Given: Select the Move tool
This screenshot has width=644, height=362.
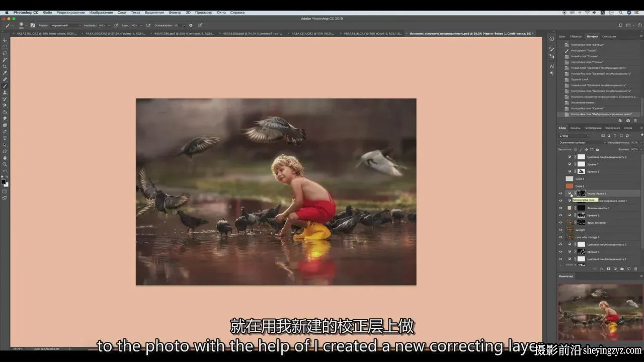Looking at the screenshot, I should [5, 40].
